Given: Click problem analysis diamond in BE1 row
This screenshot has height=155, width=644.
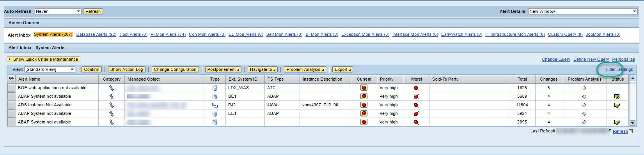Looking at the screenshot, I should pos(584,97).
